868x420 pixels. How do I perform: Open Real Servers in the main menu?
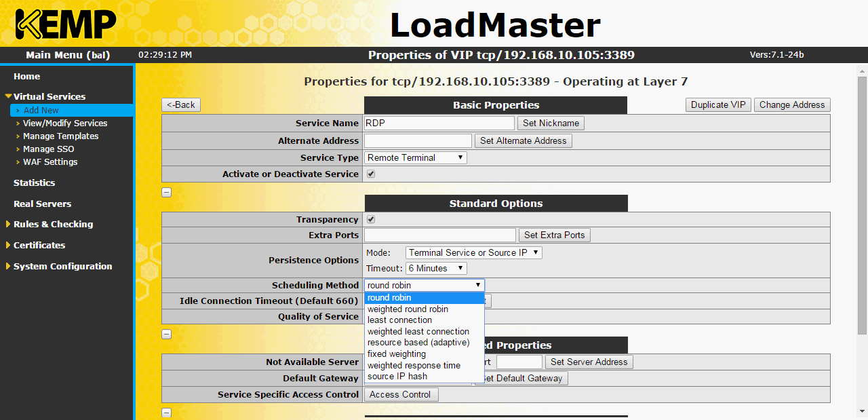[x=42, y=204]
